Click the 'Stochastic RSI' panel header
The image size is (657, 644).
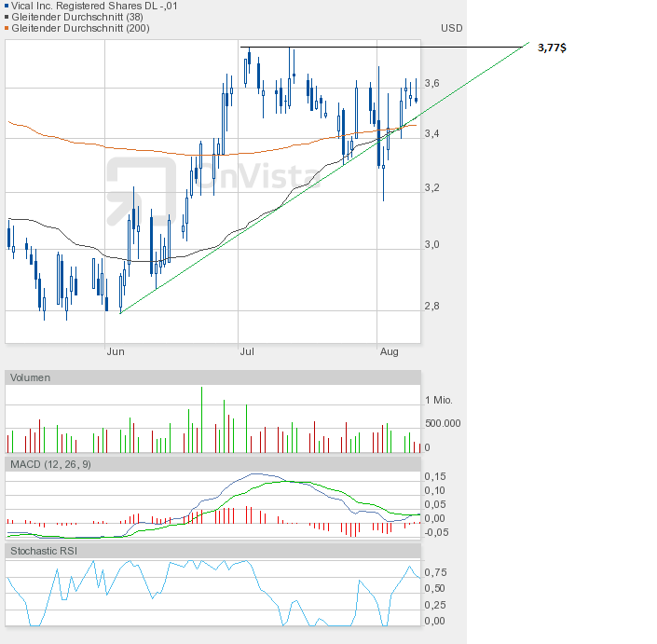click(x=212, y=551)
